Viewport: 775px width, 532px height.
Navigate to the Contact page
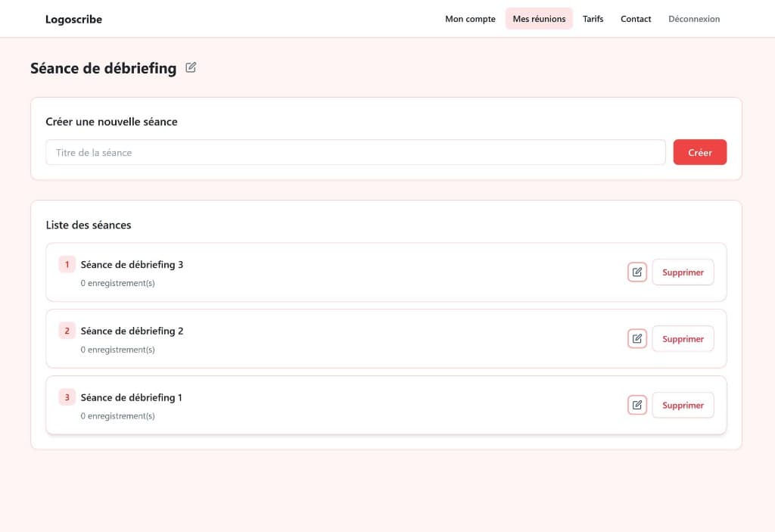(x=636, y=19)
